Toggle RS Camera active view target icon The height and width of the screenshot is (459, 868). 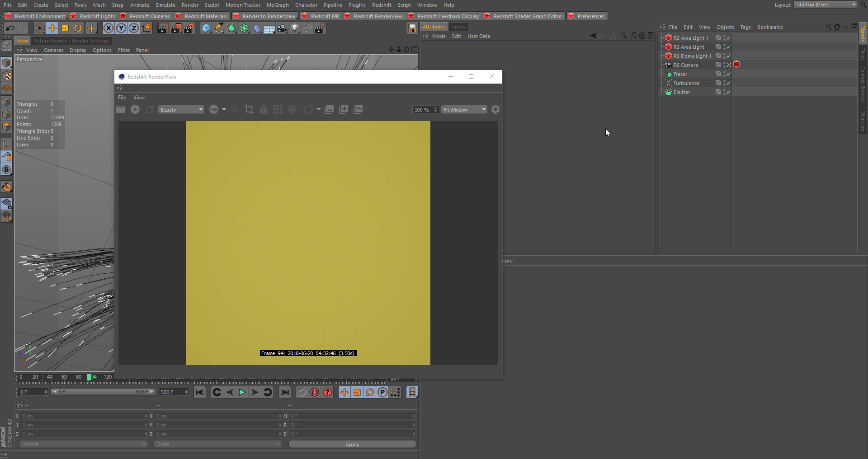click(x=728, y=65)
